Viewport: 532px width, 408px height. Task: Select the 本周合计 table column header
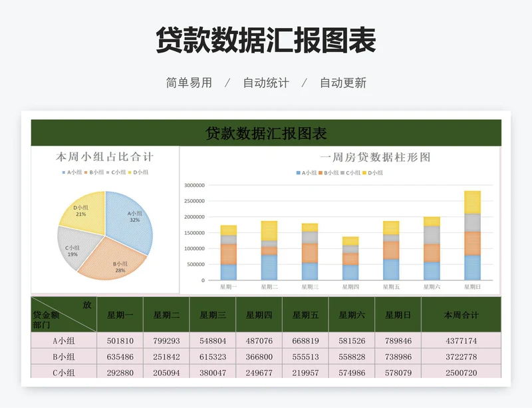[x=461, y=315]
